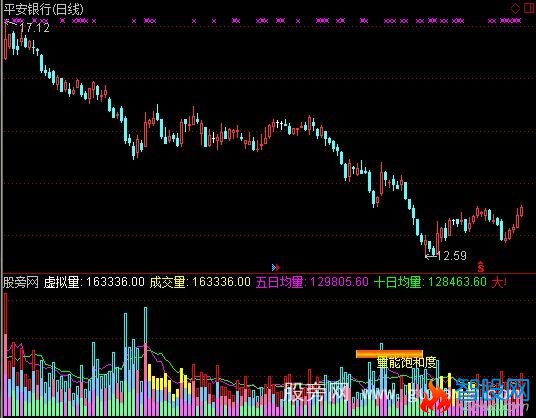Click the red S signal marker
536x418 pixels.
pyautogui.click(x=481, y=267)
